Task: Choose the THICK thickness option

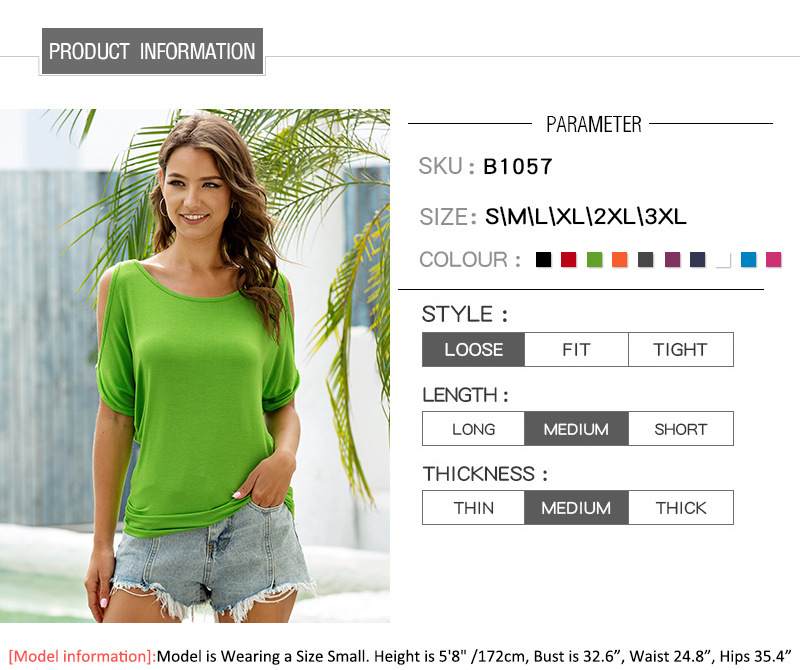Action: [x=681, y=508]
